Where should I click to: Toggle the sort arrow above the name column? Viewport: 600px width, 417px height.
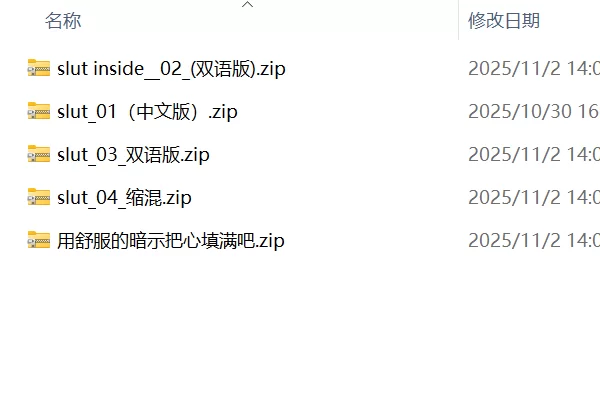tap(248, 5)
